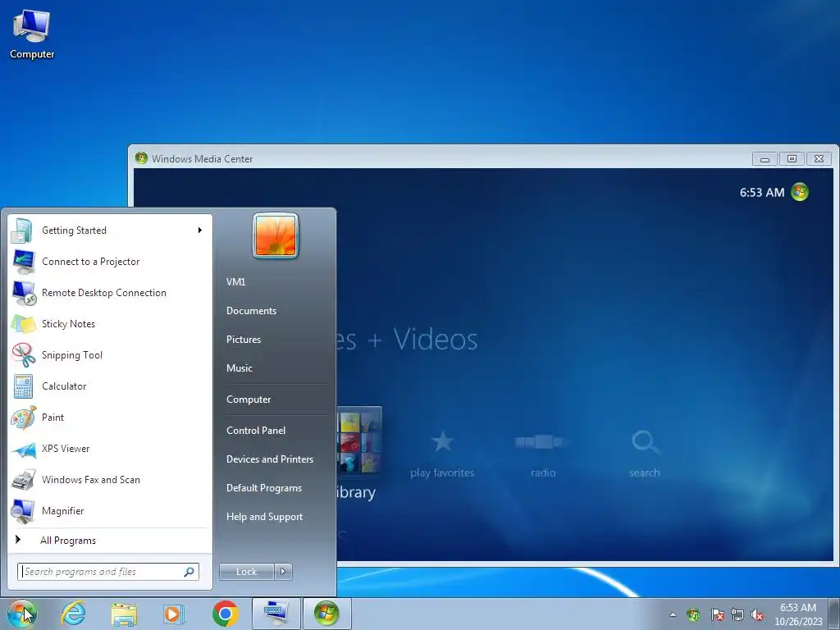The width and height of the screenshot is (840, 630).
Task: Open Documents from Start menu
Action: [251, 311]
